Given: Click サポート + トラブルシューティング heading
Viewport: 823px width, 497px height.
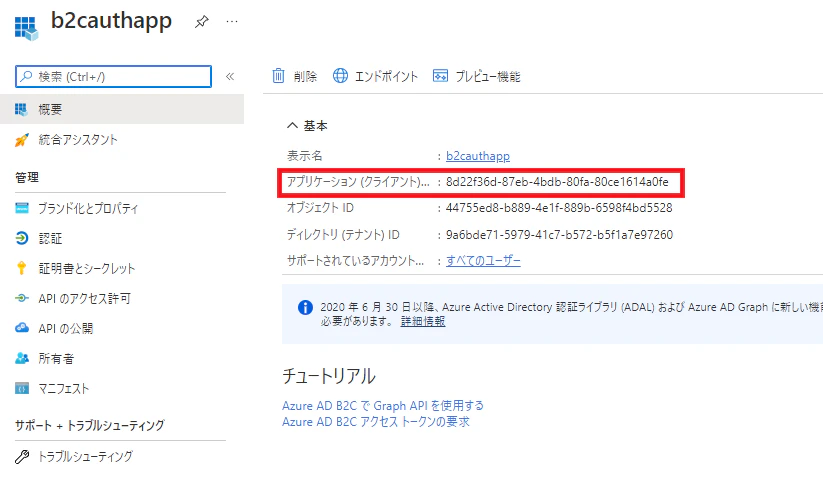Looking at the screenshot, I should click(x=90, y=425).
